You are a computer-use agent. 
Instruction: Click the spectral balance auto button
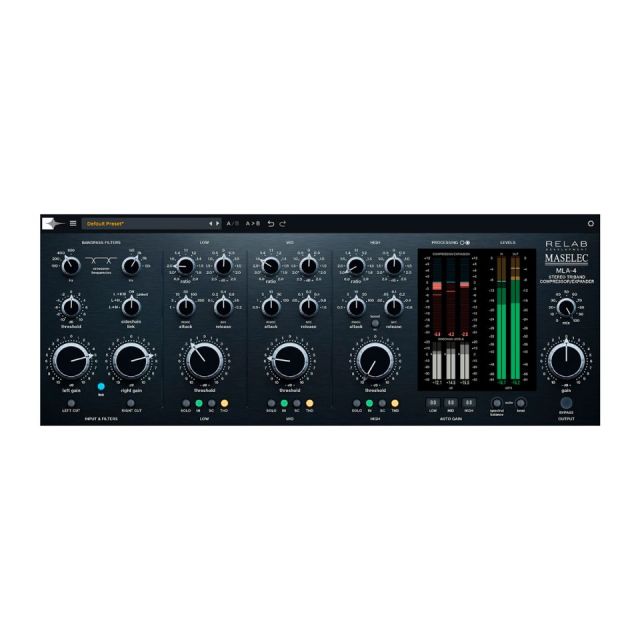click(x=497, y=403)
